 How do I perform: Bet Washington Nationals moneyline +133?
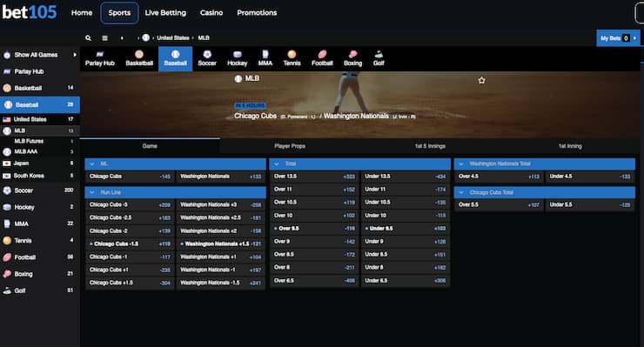coord(221,177)
